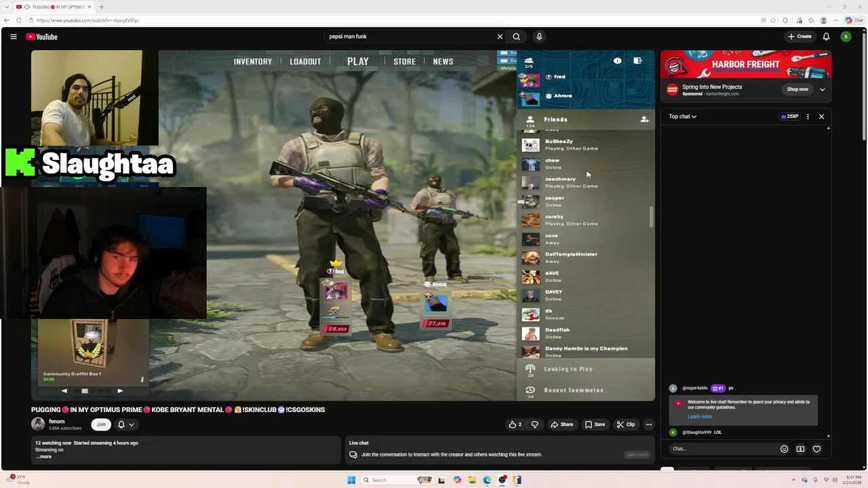
Task: Select PLAY tab in game menu
Action: [358, 62]
